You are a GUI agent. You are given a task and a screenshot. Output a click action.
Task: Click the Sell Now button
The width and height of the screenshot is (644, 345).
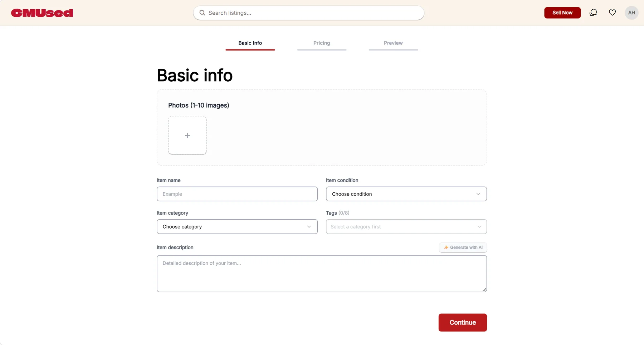coord(562,13)
